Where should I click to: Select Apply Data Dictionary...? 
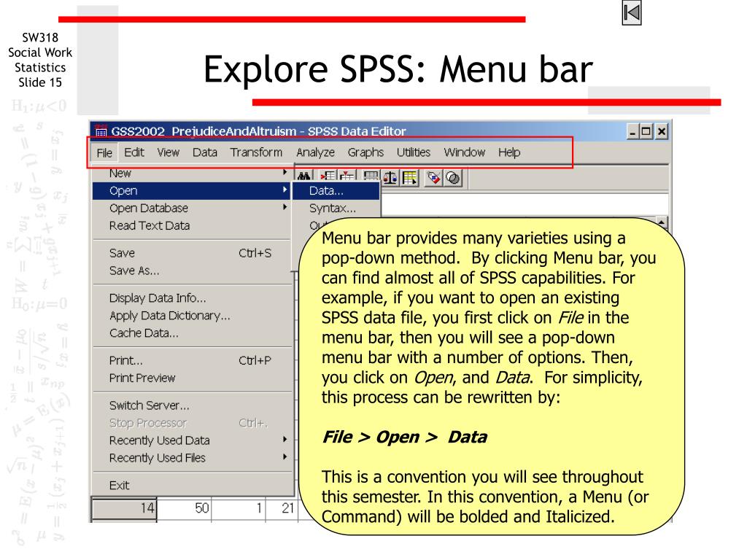tap(192, 315)
